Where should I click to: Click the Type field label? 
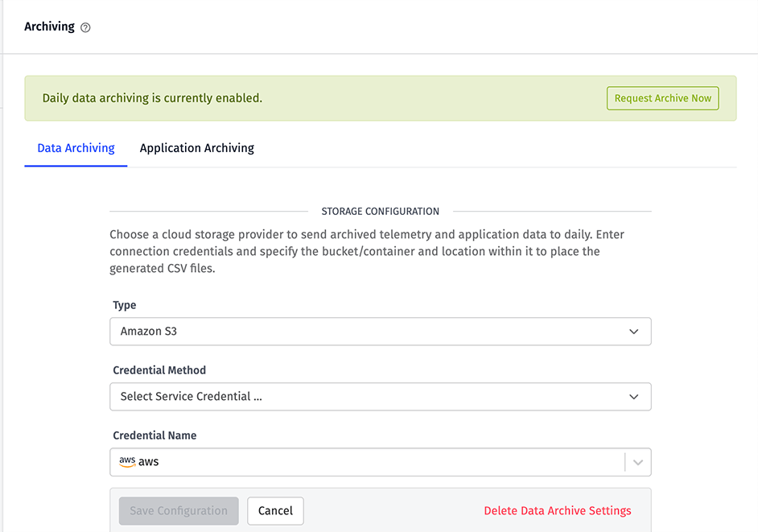125,305
